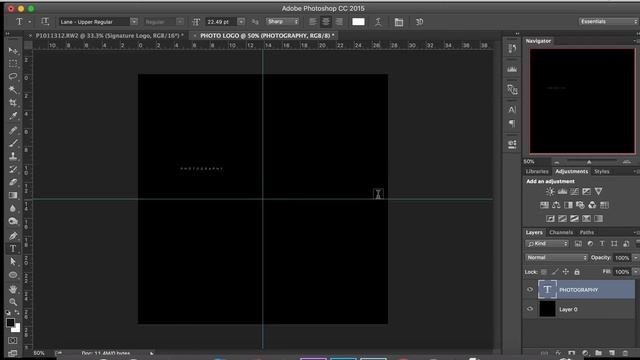
Task: Toggle lock image pixels
Action: coord(555,272)
